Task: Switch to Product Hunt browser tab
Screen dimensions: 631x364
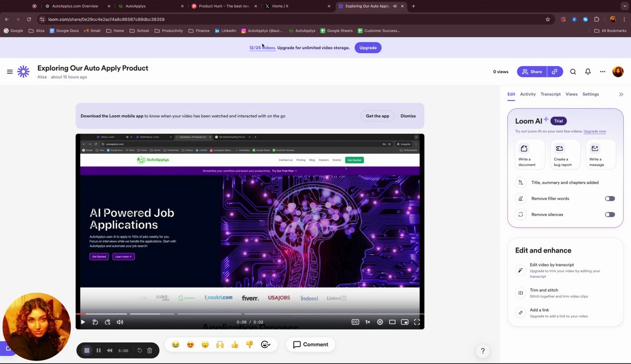Action: click(224, 6)
